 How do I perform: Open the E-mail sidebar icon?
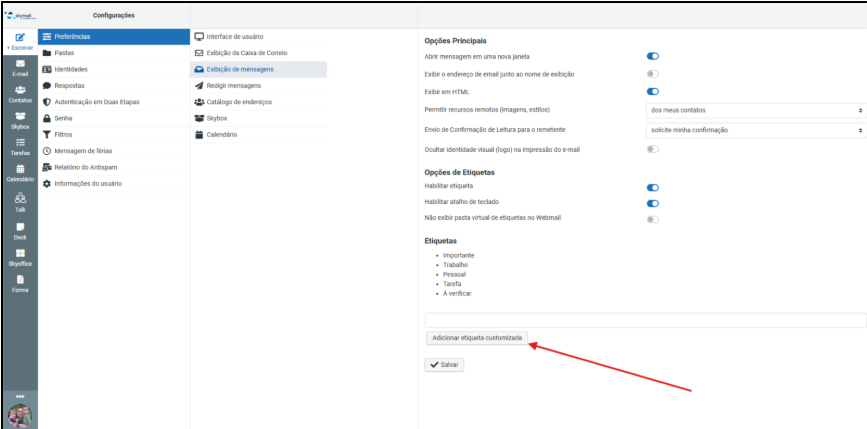pyautogui.click(x=20, y=67)
